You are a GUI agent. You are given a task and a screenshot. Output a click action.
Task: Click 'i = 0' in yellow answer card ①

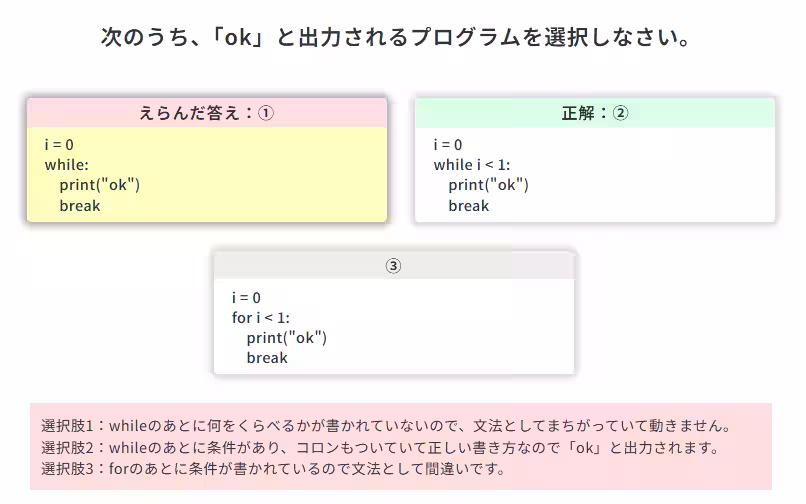59,145
